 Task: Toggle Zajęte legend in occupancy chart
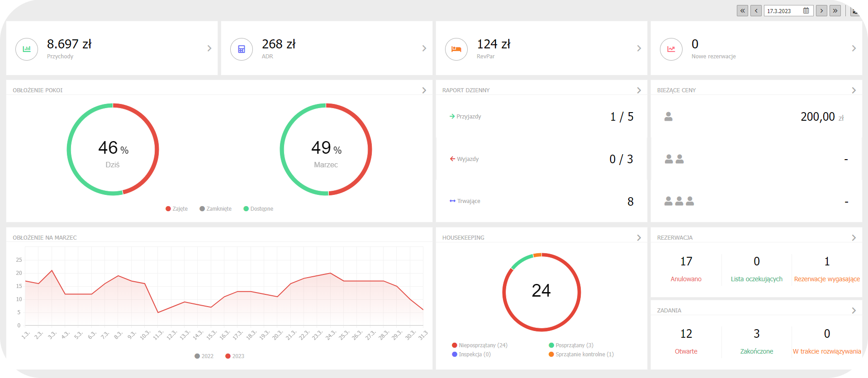[x=176, y=209]
